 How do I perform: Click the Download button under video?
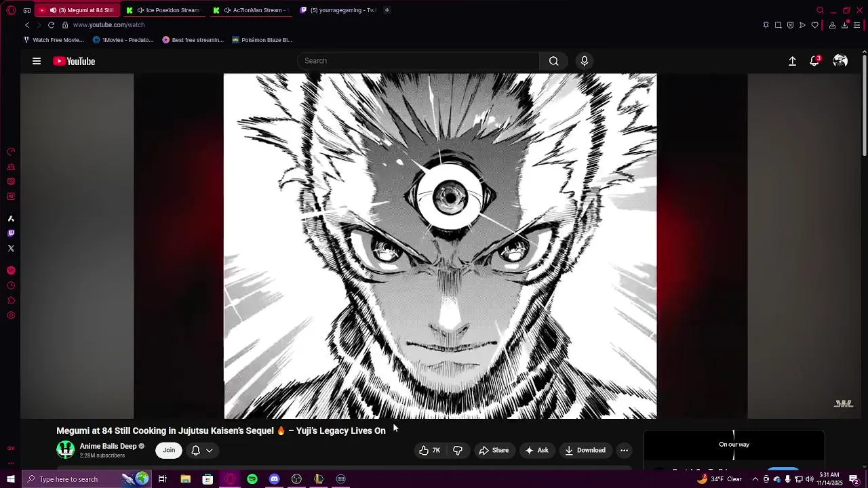(585, 450)
